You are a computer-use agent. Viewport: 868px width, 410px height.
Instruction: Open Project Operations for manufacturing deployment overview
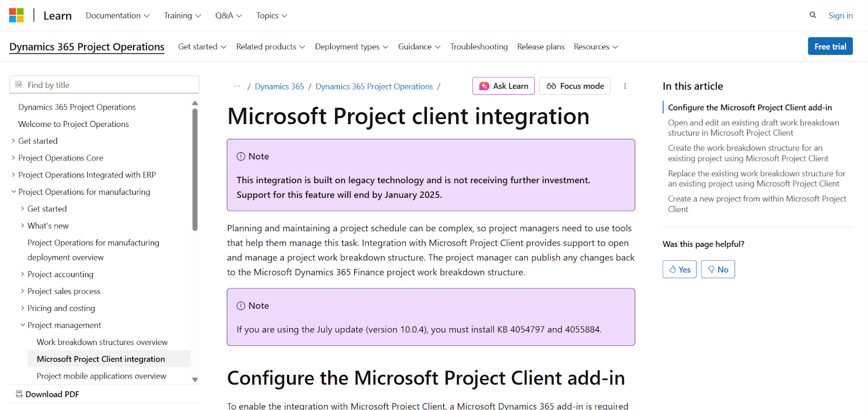coord(93,250)
